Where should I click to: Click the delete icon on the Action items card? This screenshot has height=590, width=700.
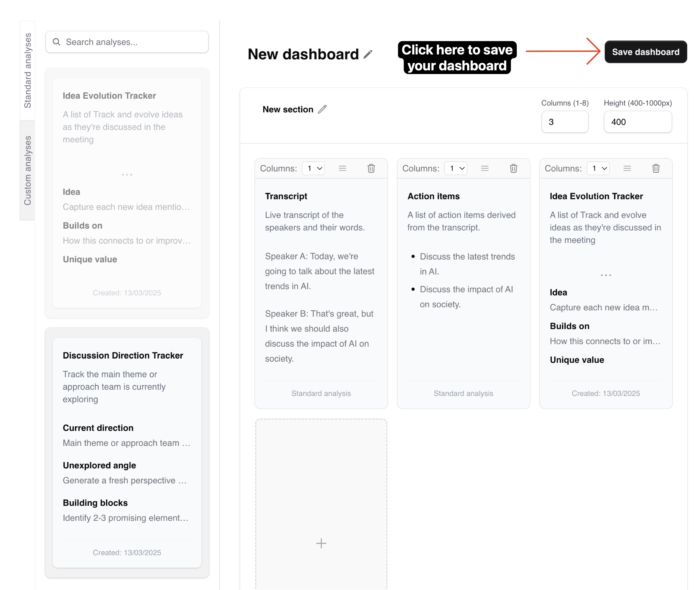pos(513,169)
